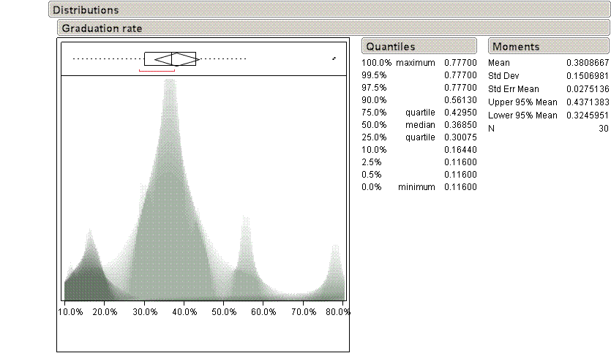Collapse the Moments table header

(x=516, y=46)
